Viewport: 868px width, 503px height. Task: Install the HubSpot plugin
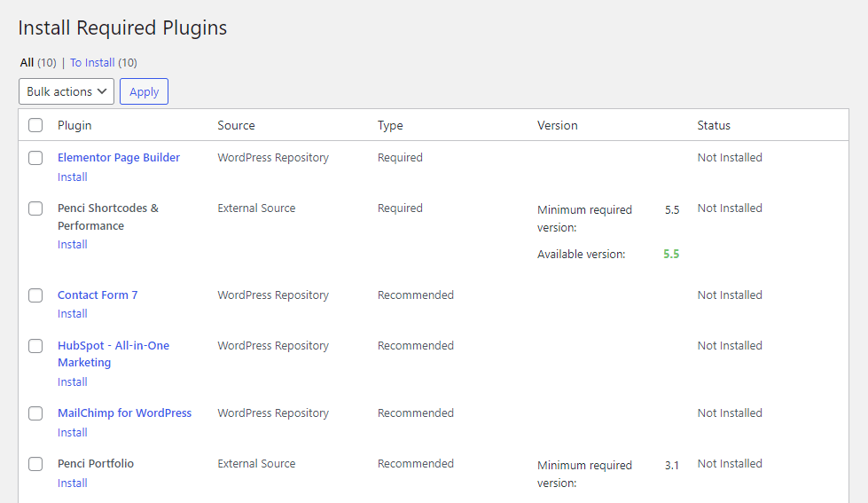[73, 381]
